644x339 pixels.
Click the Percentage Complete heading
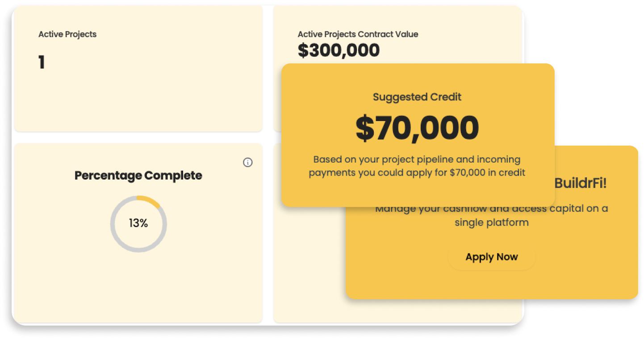pyautogui.click(x=138, y=176)
